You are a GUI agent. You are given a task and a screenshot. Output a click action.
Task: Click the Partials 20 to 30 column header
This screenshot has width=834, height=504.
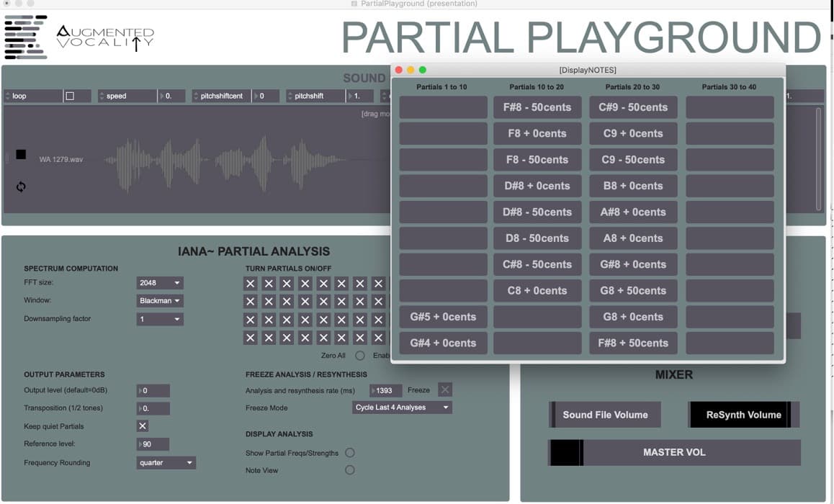click(x=632, y=87)
